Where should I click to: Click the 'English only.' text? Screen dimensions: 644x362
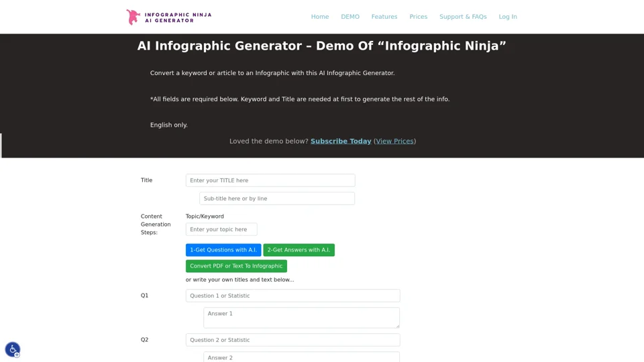(x=169, y=125)
